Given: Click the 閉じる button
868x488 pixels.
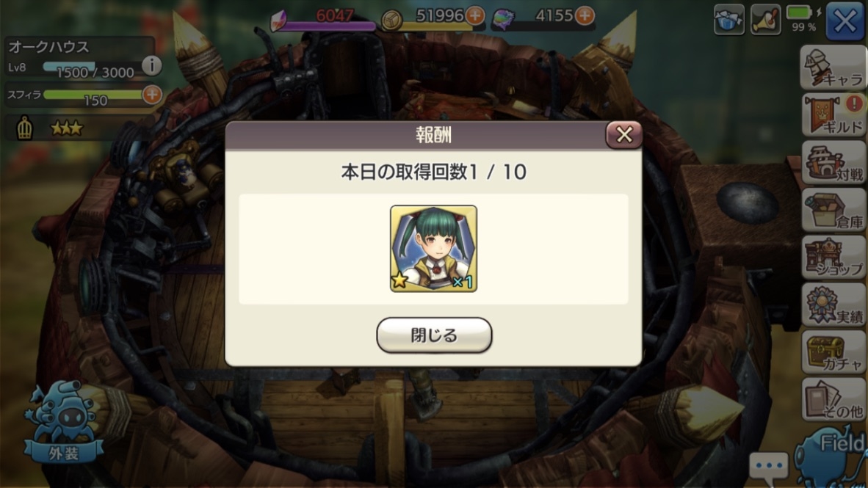Looking at the screenshot, I should point(434,335).
